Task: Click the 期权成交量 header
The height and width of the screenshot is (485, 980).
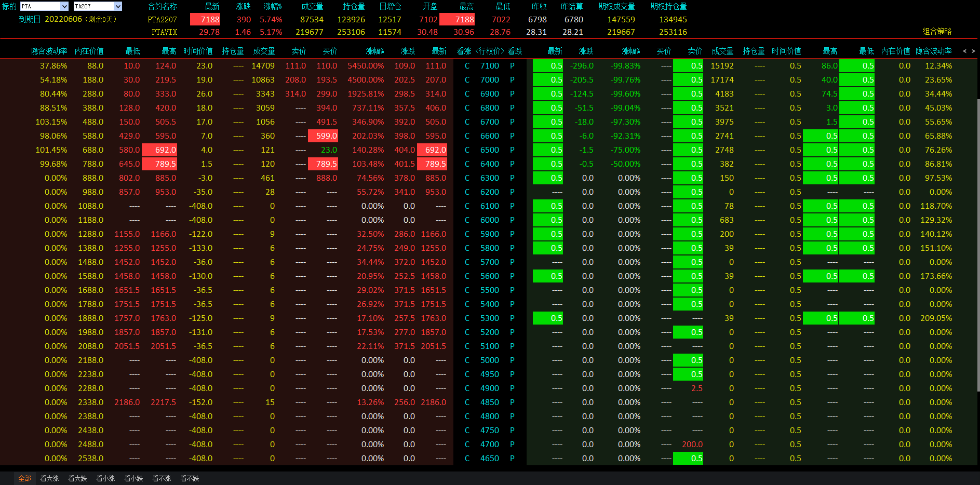Action: [x=616, y=6]
